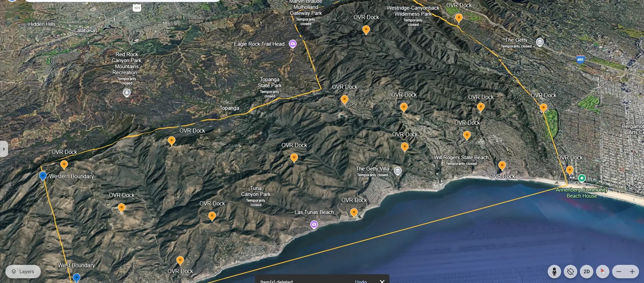This screenshot has height=283, width=644.
Task: Click OVR Dock pin next to Westridge-Canyonback Park
Action: coord(459,18)
